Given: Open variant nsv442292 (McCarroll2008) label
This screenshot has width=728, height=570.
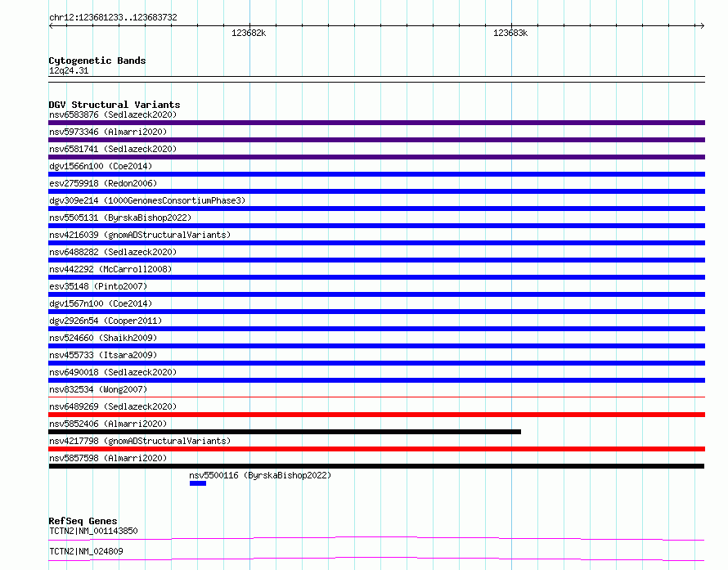Looking at the screenshot, I should point(110,269).
